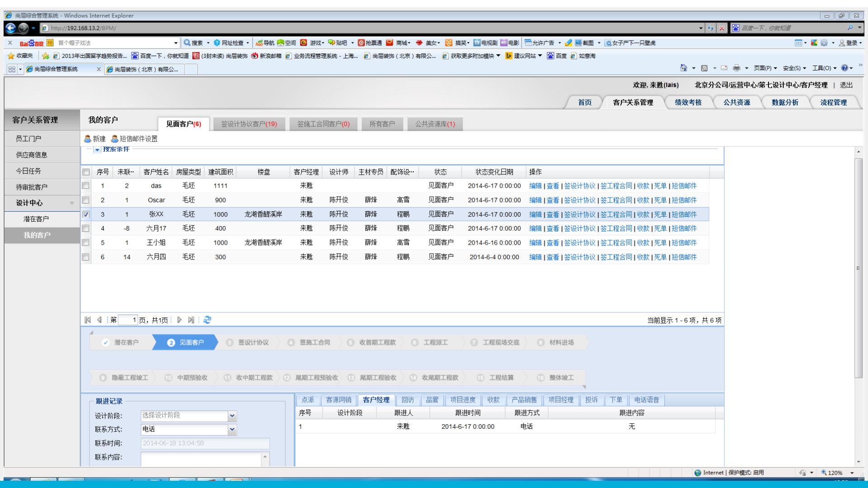Click the 新建 icon to create new customer
The image size is (868, 488).
(87, 139)
